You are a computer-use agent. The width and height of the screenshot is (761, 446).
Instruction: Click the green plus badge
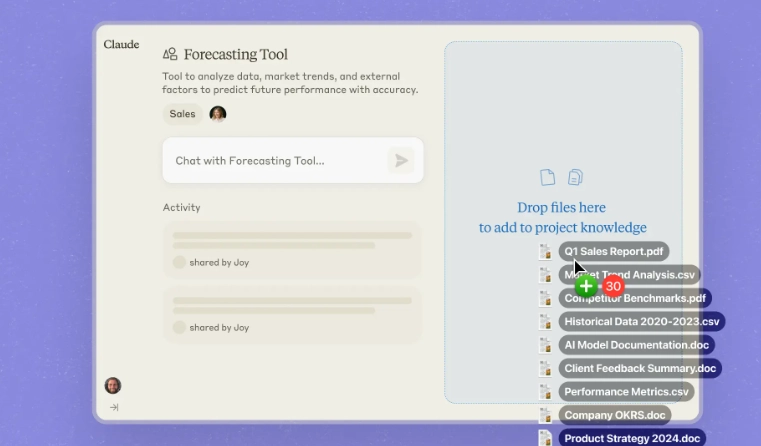coord(587,286)
